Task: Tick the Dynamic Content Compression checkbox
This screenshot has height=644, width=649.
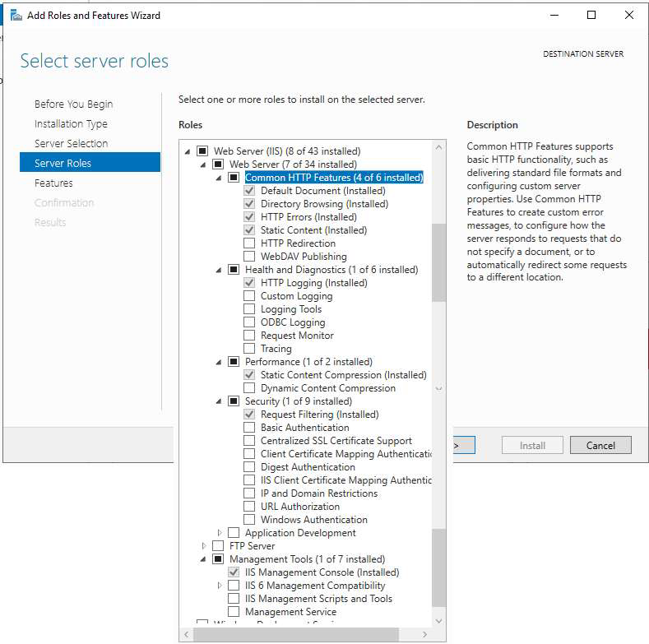Action: pos(249,388)
